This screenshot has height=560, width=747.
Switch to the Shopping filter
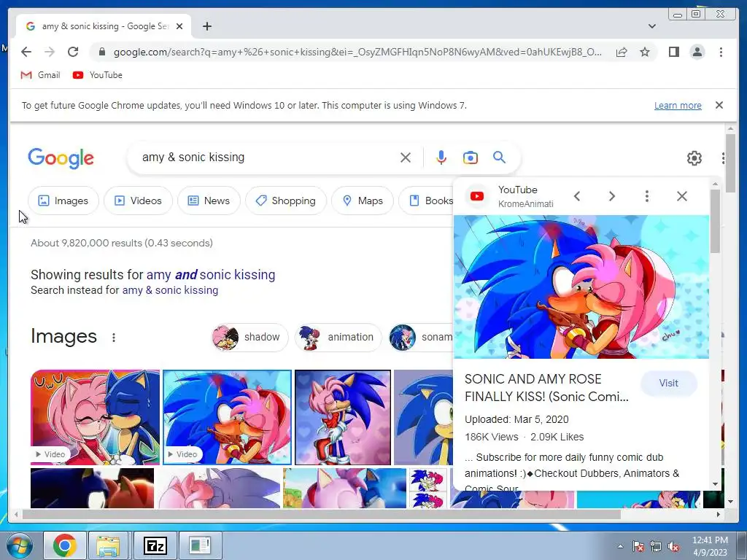point(286,201)
